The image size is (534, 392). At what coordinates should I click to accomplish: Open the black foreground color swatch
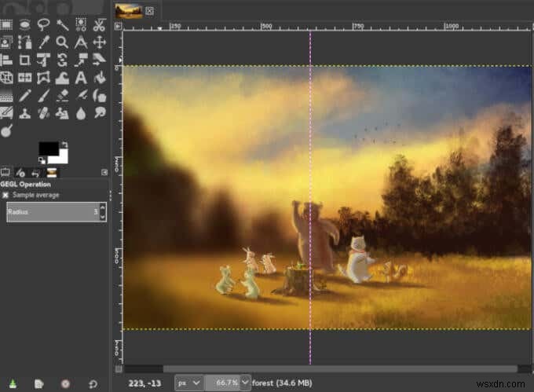[48, 148]
